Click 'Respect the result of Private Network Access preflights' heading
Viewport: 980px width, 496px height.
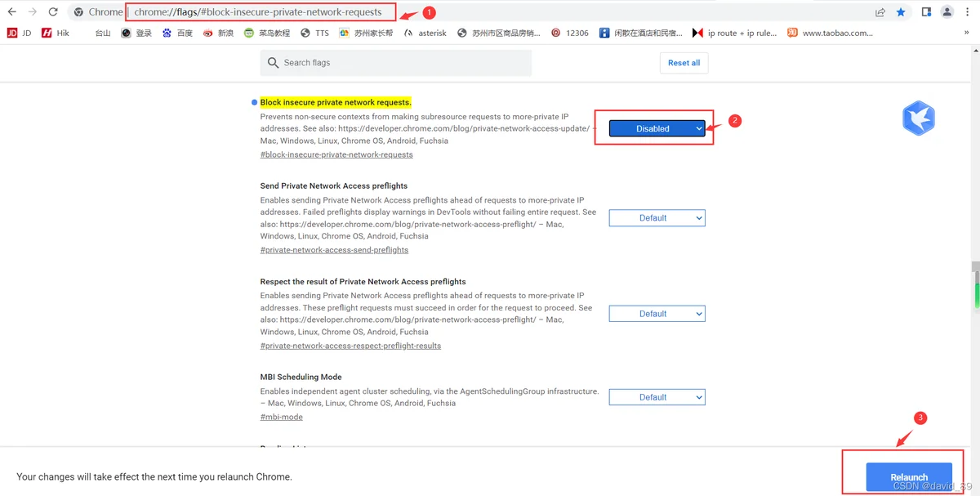[363, 281]
